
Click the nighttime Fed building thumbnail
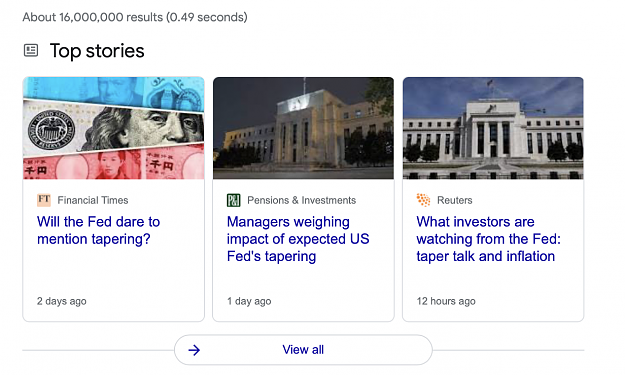[x=303, y=128]
